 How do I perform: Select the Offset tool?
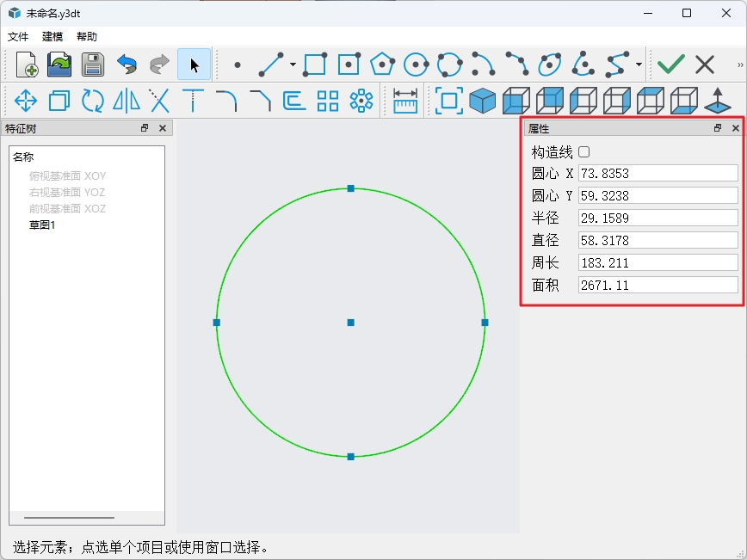[294, 101]
